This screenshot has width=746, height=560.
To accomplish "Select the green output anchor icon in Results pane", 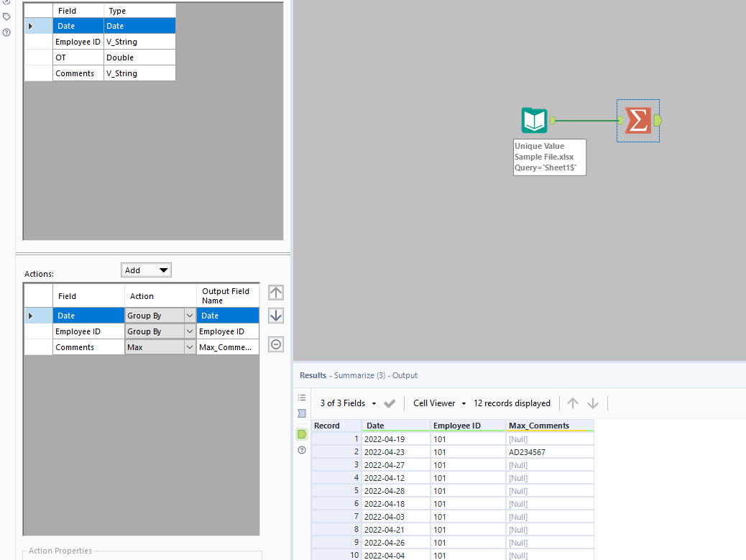I will pos(301,434).
